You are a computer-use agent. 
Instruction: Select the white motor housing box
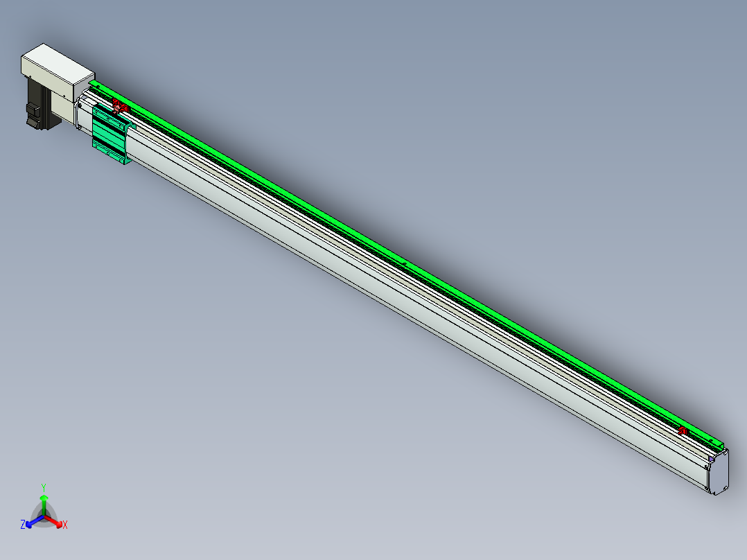[x=57, y=71]
